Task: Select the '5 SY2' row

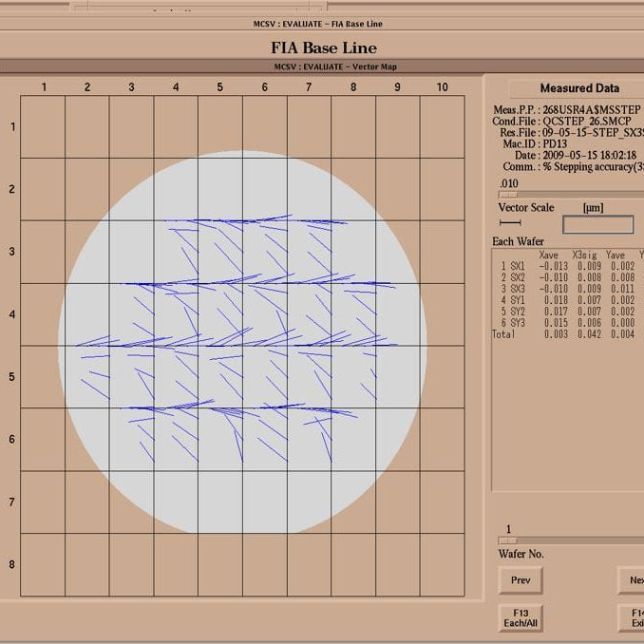Action: point(568,312)
